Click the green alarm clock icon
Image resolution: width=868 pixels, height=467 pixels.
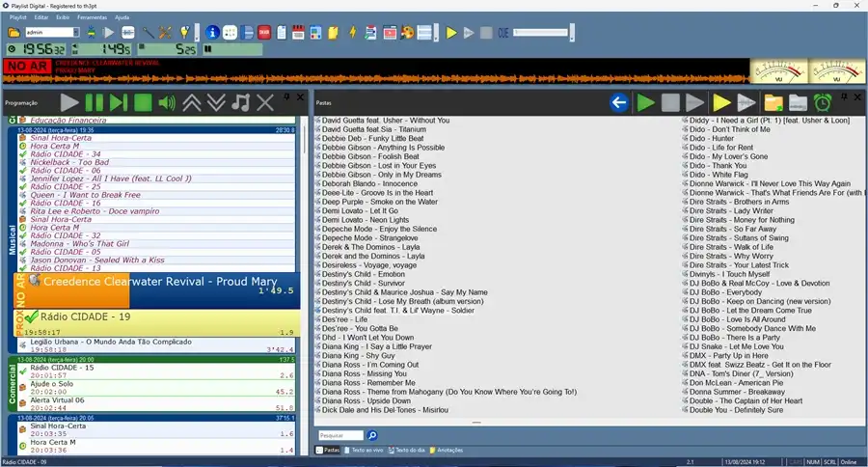[x=823, y=102]
